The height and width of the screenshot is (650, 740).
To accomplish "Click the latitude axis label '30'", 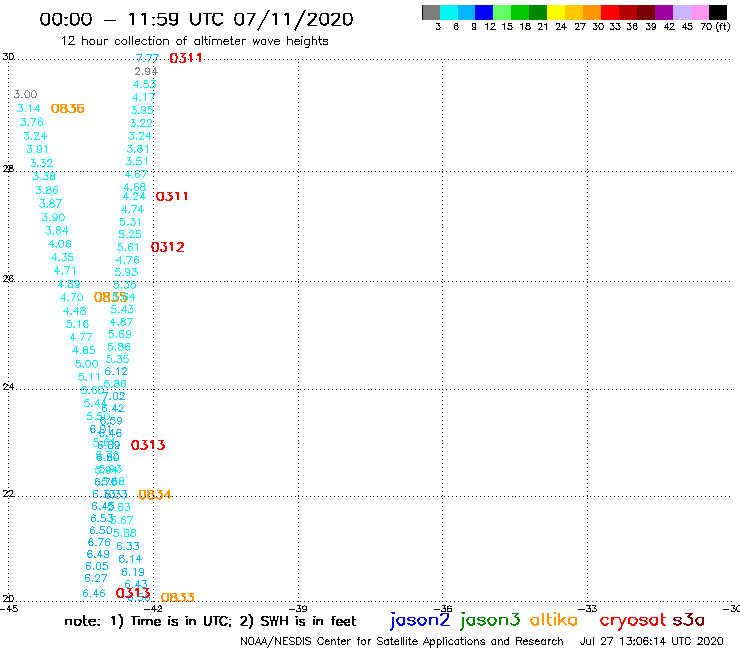I will (8, 57).
